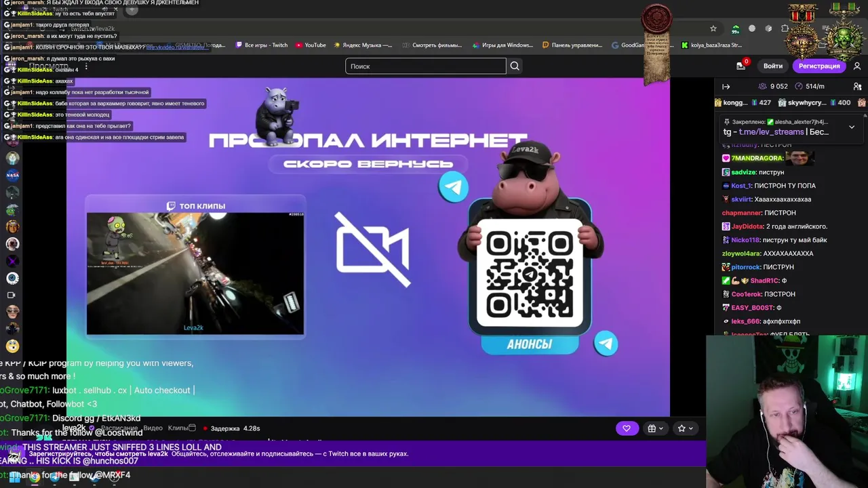Click 7MANDRAGORA username in chat
This screenshot has width=868, height=488.
tap(757, 158)
